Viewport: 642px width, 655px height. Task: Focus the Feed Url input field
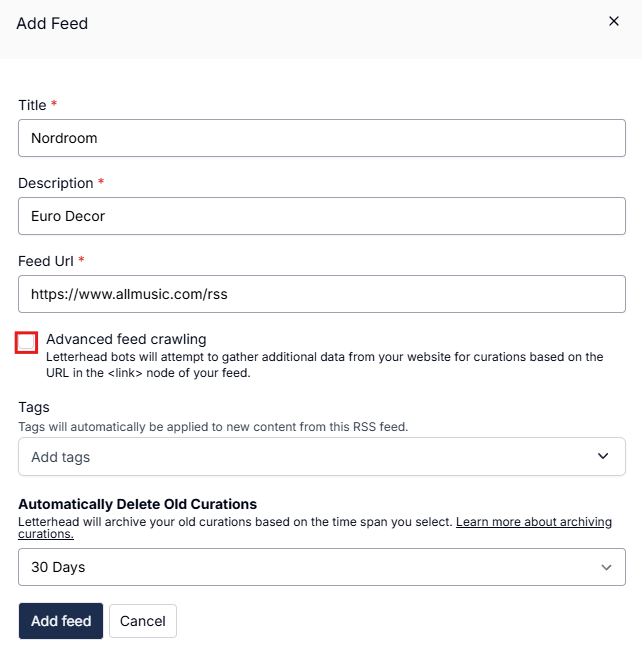[321, 294]
